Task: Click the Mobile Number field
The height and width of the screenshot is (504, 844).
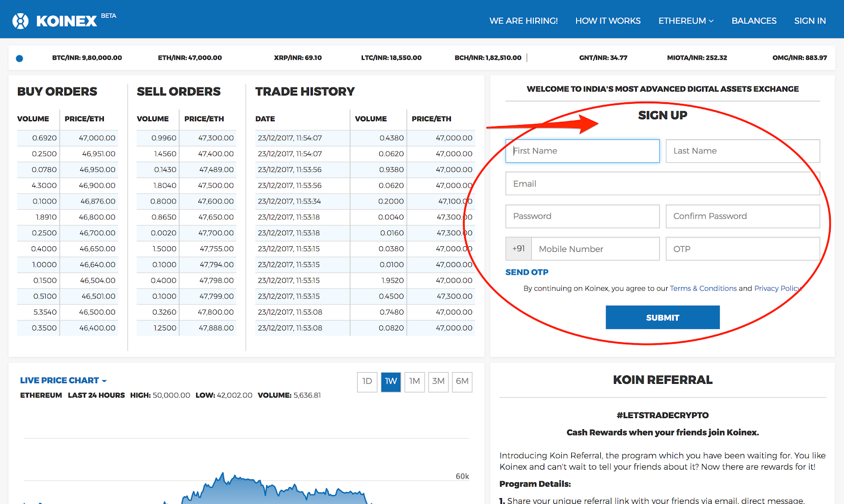Action: pyautogui.click(x=595, y=249)
